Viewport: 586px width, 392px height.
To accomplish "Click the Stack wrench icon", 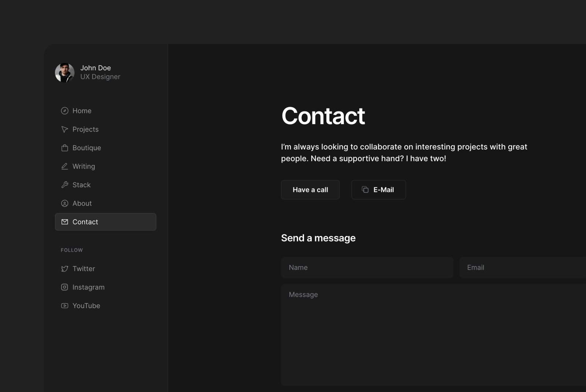I will point(64,185).
